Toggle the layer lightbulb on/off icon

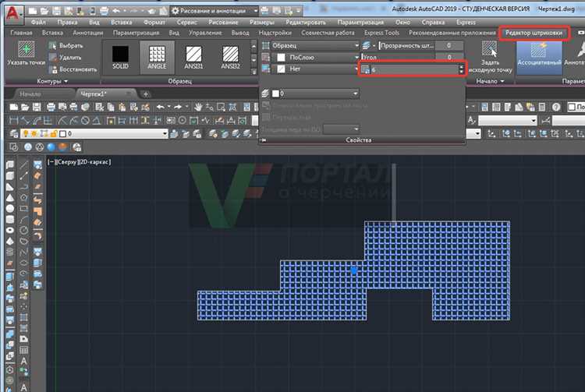click(26, 133)
